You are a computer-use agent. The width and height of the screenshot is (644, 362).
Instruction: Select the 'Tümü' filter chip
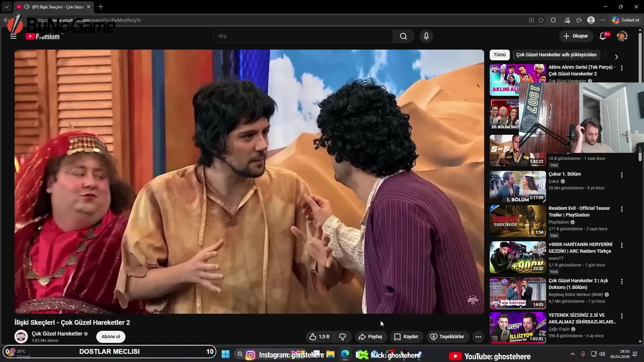click(x=500, y=55)
